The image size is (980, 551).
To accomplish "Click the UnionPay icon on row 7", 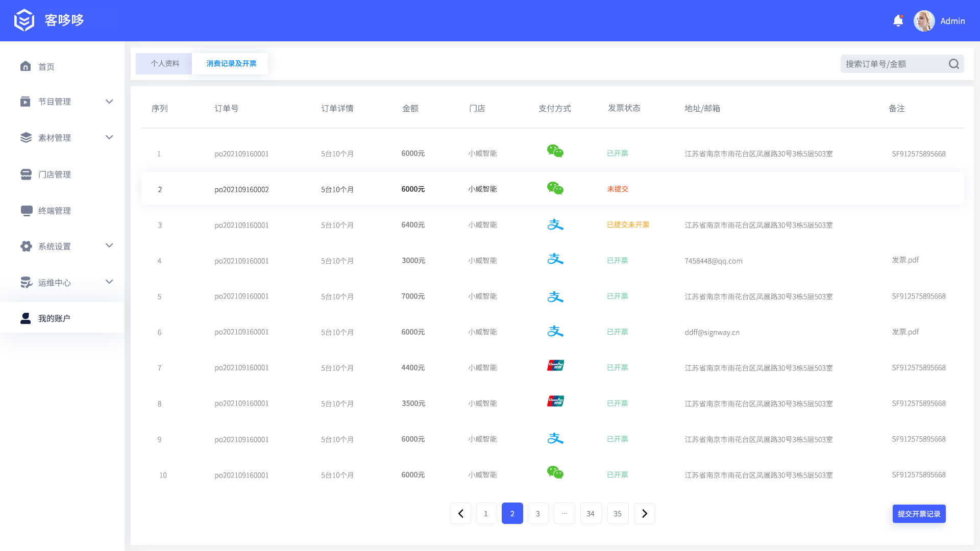I will 555,365.
